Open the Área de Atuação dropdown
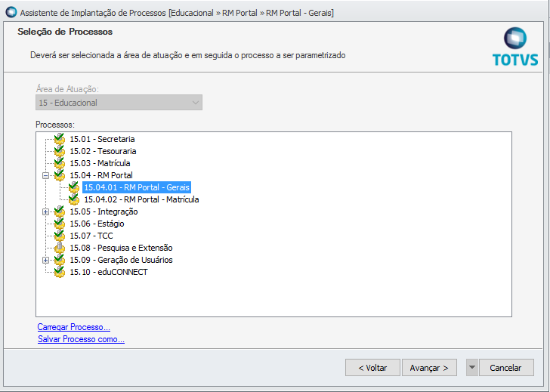The height and width of the screenshot is (392, 550). pyautogui.click(x=195, y=103)
